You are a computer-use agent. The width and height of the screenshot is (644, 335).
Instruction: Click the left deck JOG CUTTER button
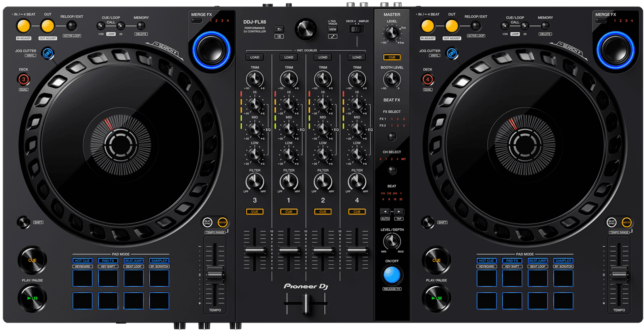(x=48, y=53)
